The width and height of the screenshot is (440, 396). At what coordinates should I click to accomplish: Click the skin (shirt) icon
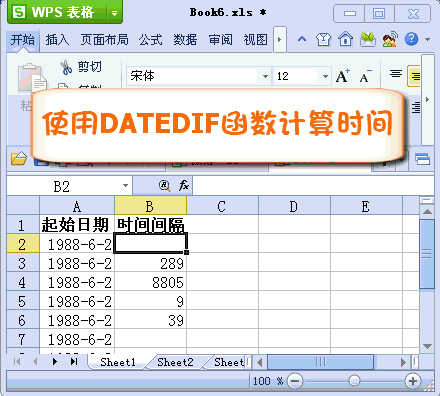point(323,39)
